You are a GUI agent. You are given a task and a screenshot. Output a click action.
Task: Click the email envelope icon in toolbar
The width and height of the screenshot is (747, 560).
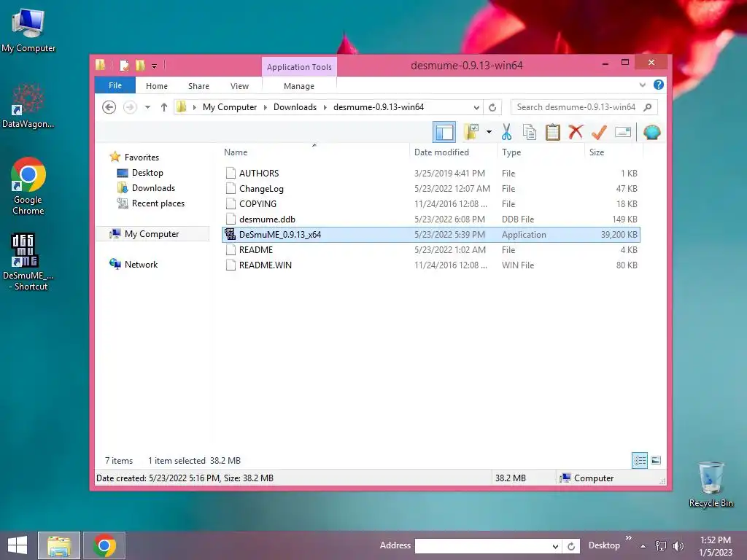point(623,132)
